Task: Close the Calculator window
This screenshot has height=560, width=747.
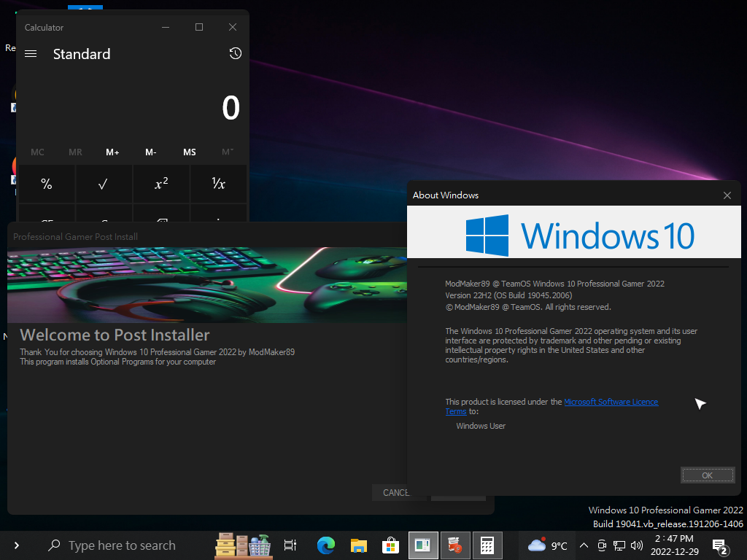Action: tap(233, 27)
